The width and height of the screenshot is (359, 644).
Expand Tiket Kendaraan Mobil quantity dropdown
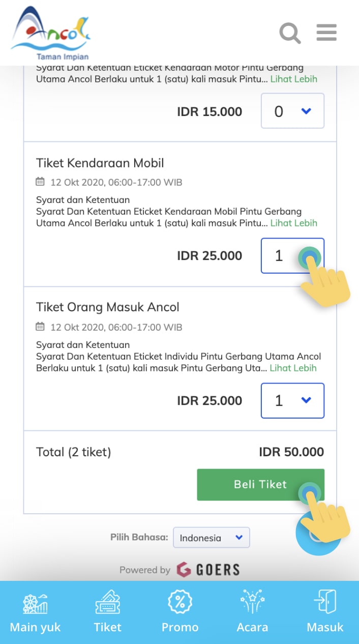point(292,256)
